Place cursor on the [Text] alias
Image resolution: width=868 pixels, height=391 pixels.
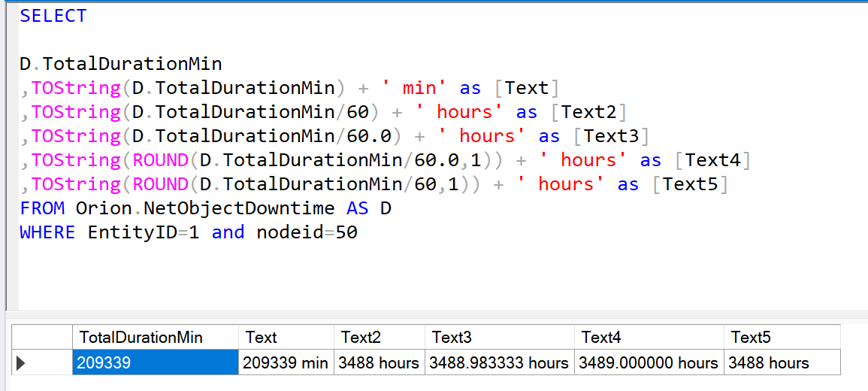(x=527, y=88)
